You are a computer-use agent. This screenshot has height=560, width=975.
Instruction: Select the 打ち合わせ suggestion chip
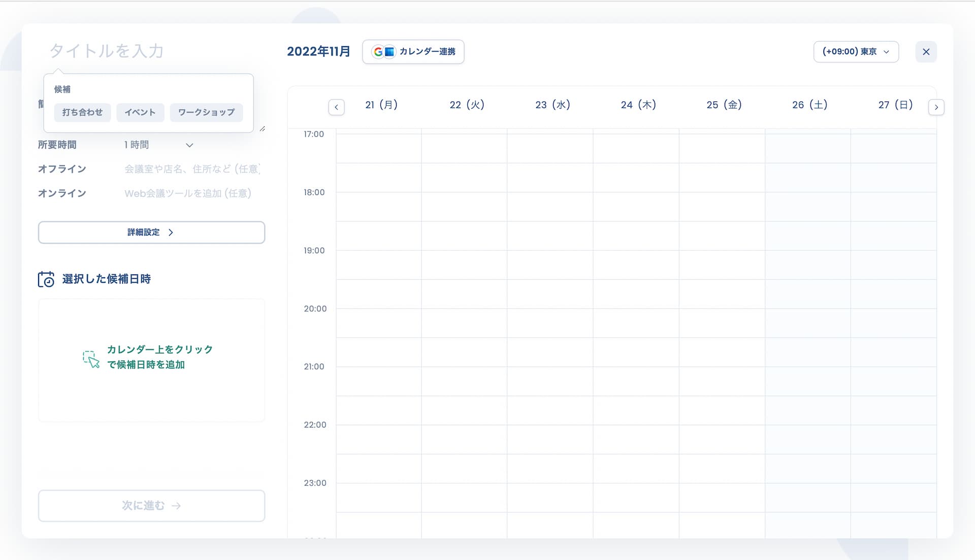coord(82,112)
